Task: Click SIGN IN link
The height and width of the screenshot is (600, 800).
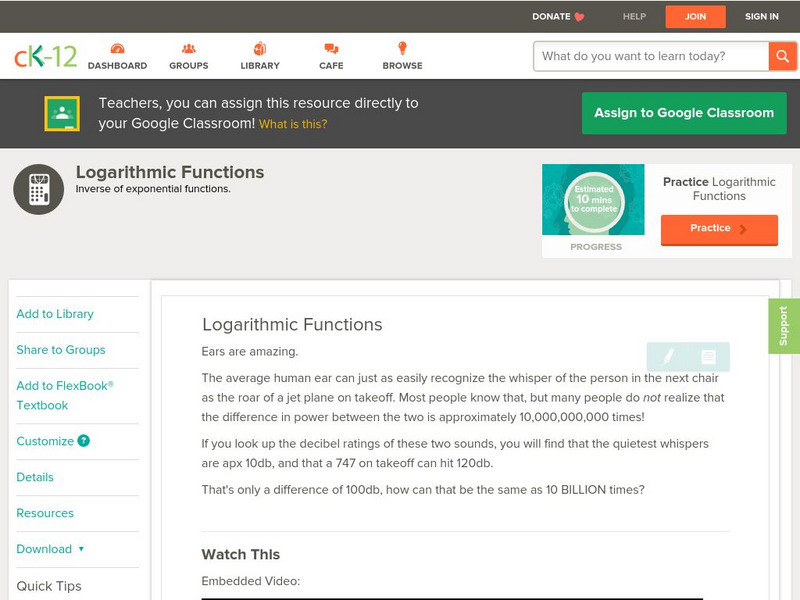Action: coord(762,16)
